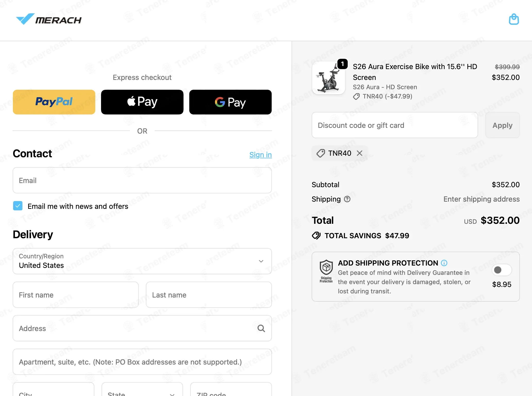This screenshot has height=396, width=532.
Task: Click the Merach logo
Action: pos(49,19)
